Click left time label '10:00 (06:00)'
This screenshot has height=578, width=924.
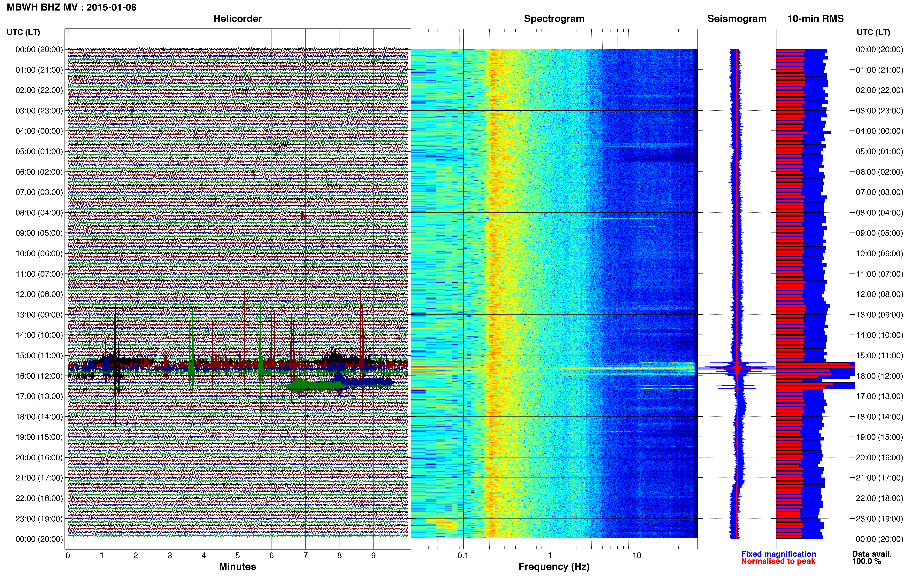[39, 253]
